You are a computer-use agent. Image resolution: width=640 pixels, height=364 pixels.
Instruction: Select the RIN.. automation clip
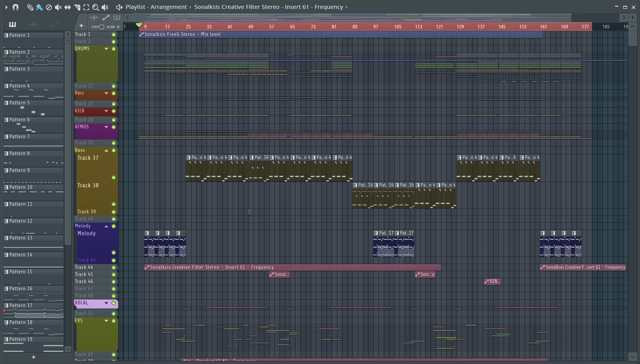(x=492, y=282)
